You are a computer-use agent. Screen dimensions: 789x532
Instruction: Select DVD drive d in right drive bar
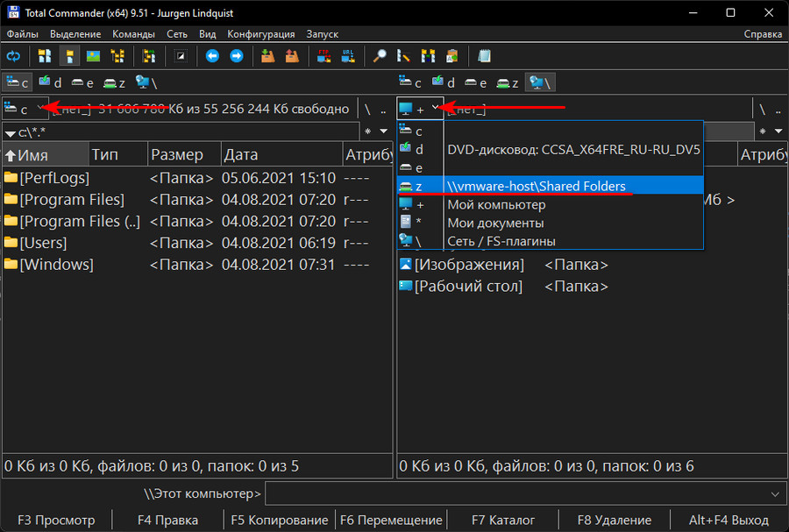[x=444, y=82]
